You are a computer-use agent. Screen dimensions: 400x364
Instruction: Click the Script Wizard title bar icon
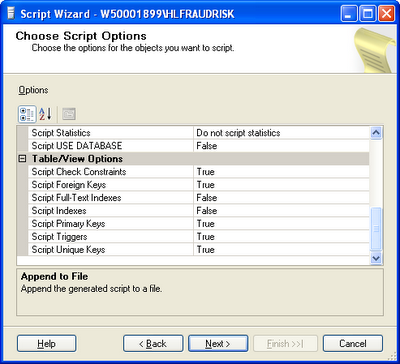pos(11,14)
